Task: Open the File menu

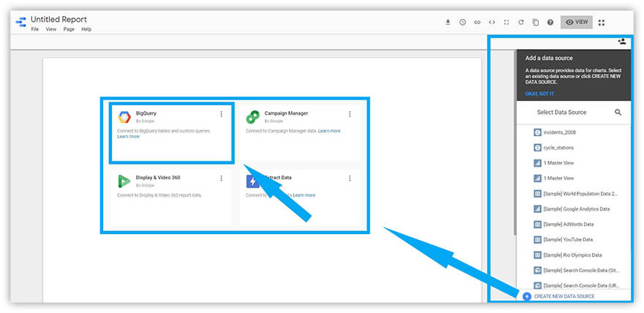Action: click(x=35, y=29)
